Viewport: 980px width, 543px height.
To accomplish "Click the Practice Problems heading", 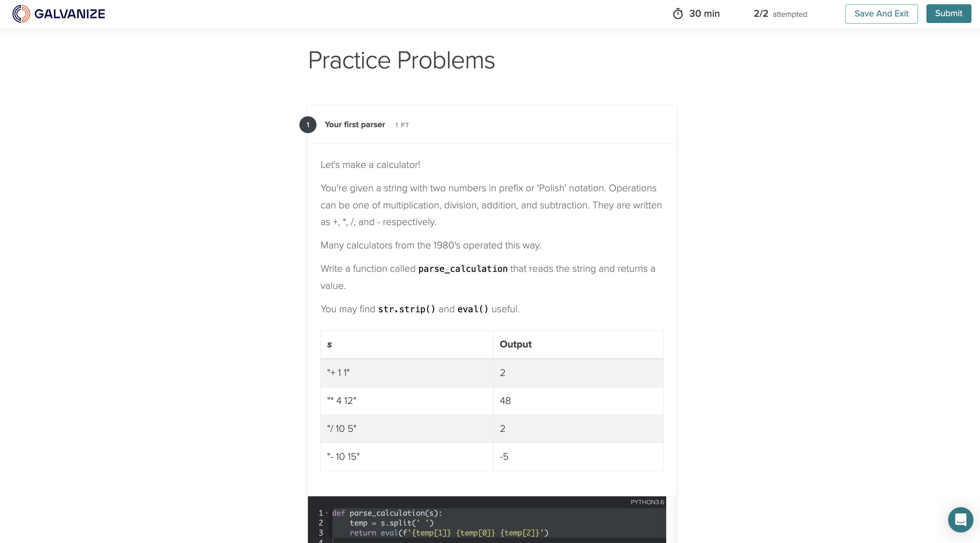I will 401,60.
